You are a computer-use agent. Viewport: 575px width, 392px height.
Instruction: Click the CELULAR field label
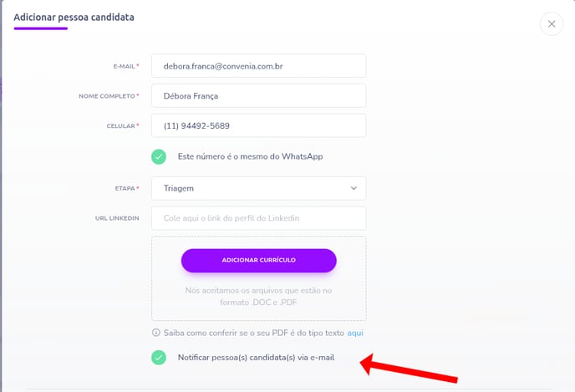[x=120, y=126]
